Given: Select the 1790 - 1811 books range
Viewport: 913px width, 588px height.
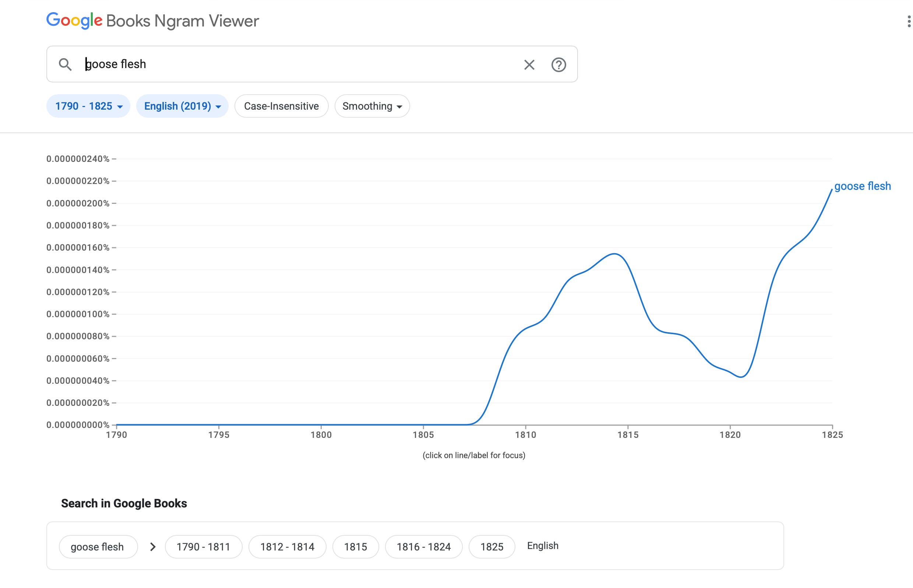Looking at the screenshot, I should [203, 547].
